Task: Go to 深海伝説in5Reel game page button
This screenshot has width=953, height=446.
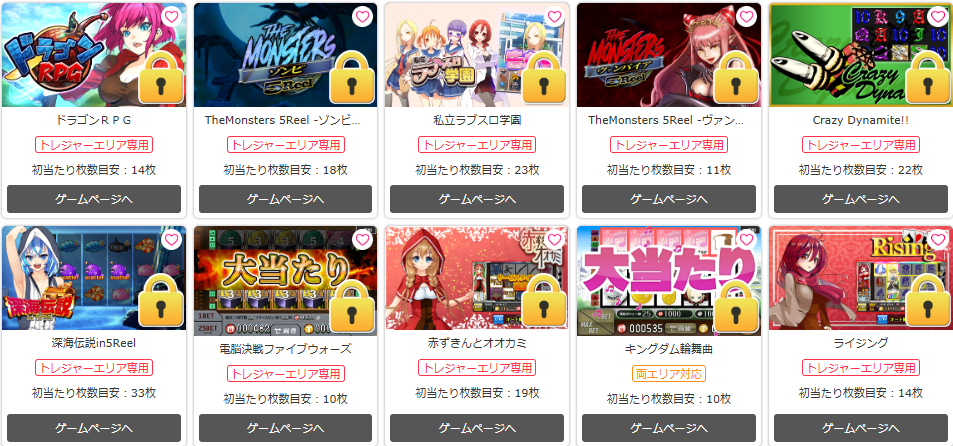Action: pos(94,428)
